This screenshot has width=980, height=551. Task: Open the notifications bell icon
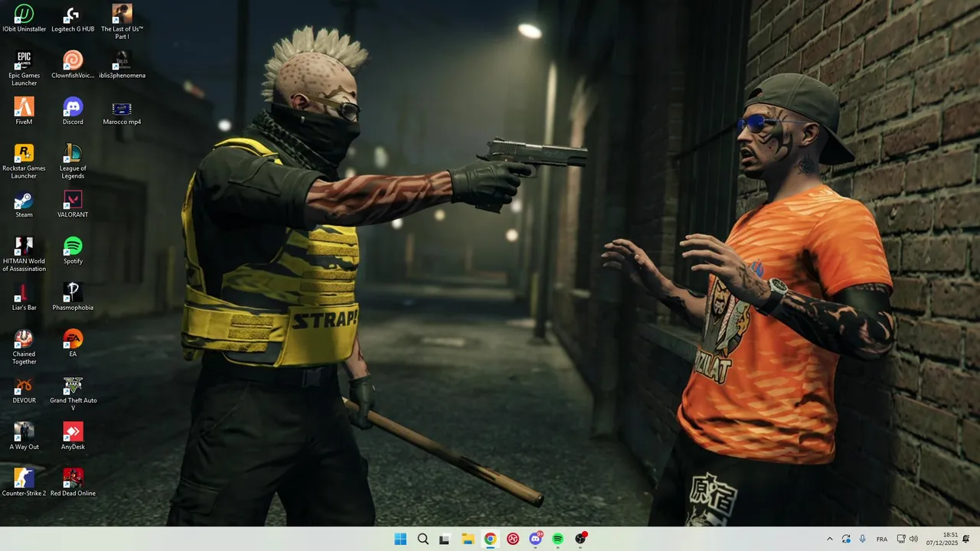click(966, 539)
